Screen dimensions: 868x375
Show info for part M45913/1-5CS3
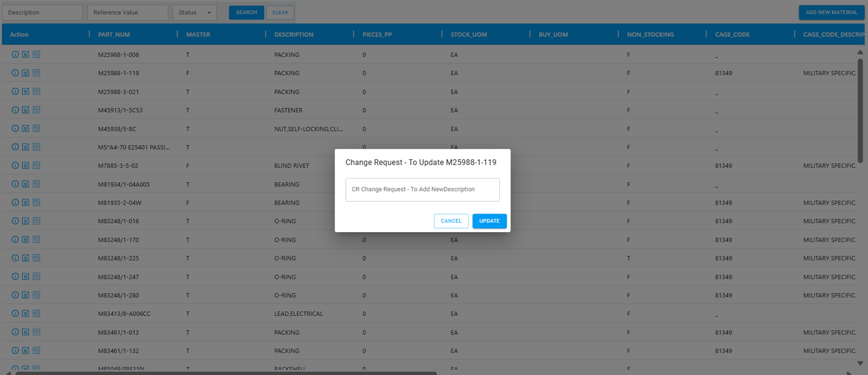point(15,110)
